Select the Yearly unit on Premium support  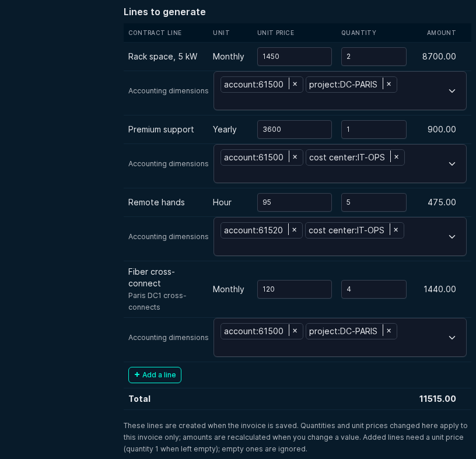(225, 129)
